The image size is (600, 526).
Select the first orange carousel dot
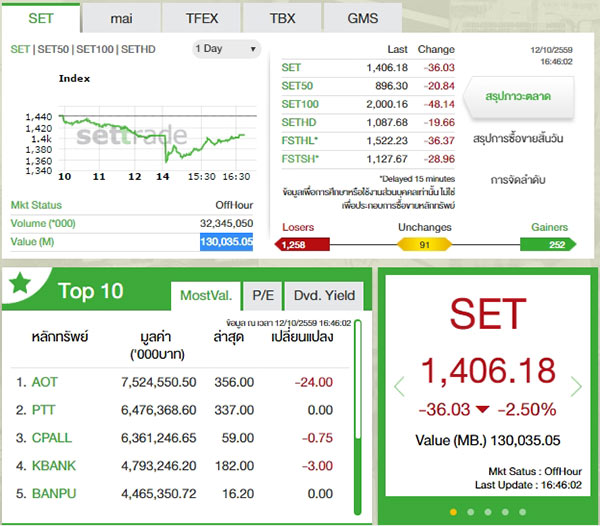(453, 512)
